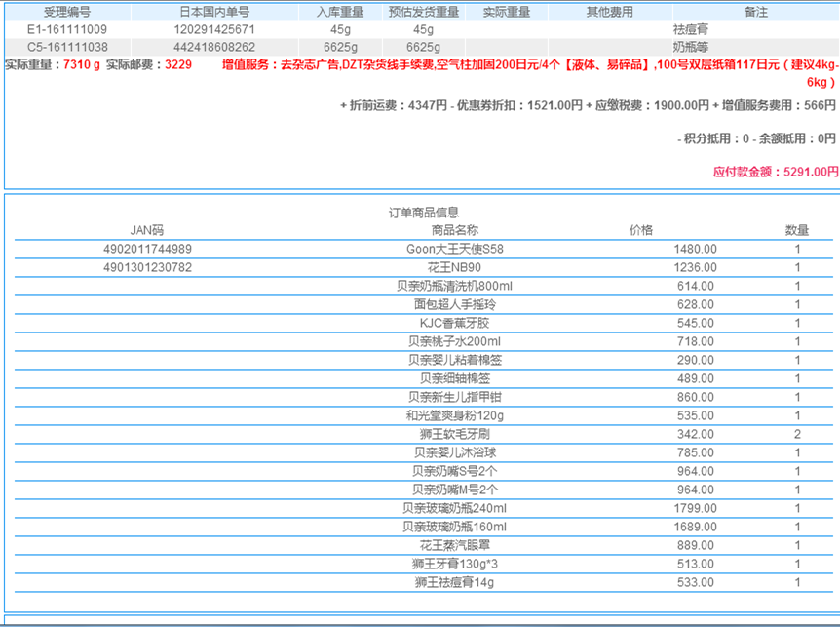Select product 贝亲奶瓶清洗机800ml

click(455, 286)
